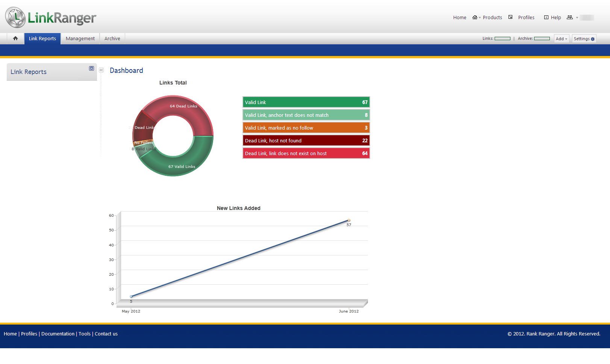Go to Home in top navigation
The height and width of the screenshot is (364, 610).
(460, 17)
